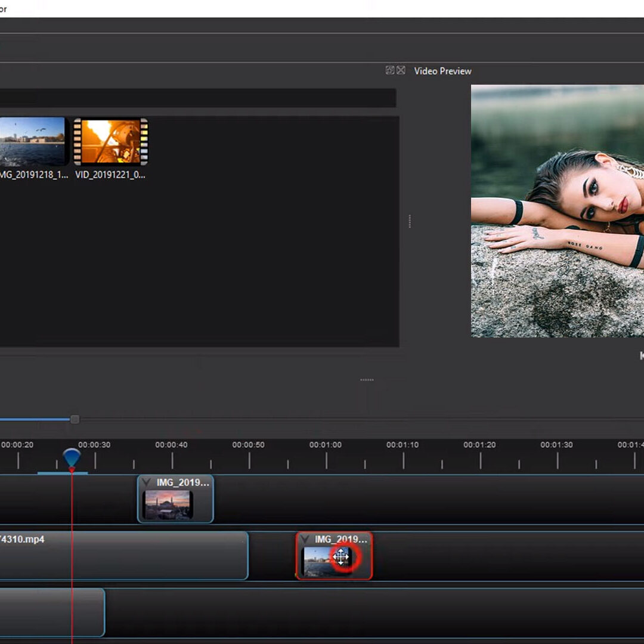
Task: Click the float panel icon beside Video Preview
Action: [390, 70]
